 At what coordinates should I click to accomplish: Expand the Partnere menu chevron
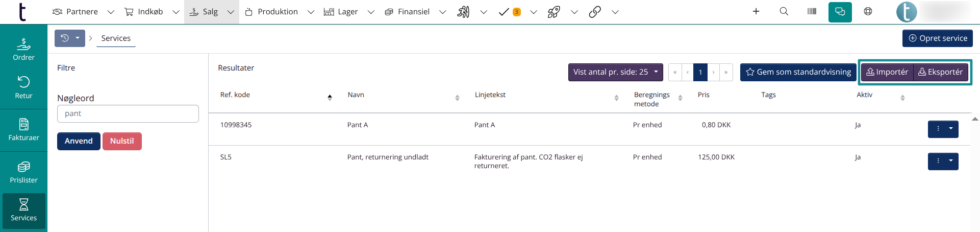pos(111,12)
